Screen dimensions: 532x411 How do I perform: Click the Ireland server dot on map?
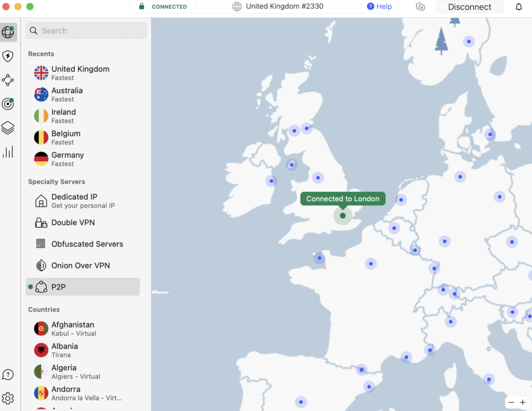(x=271, y=181)
